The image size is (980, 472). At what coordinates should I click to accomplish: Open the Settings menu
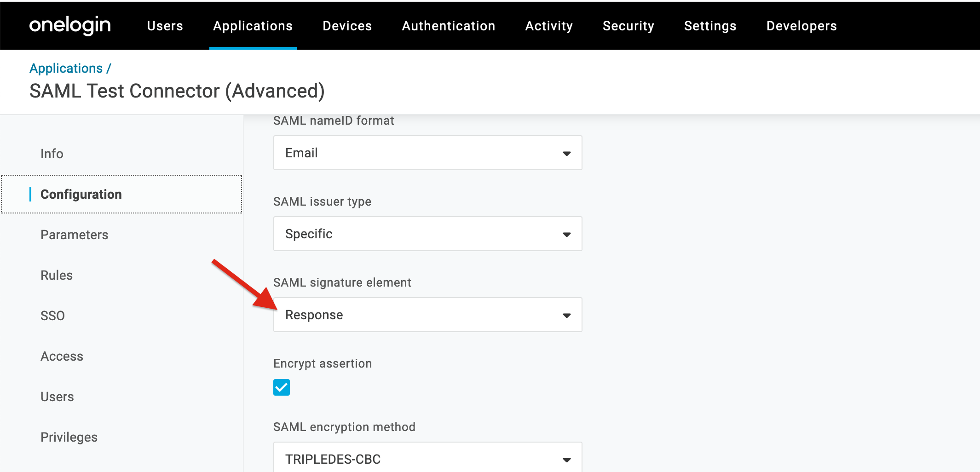(x=710, y=26)
